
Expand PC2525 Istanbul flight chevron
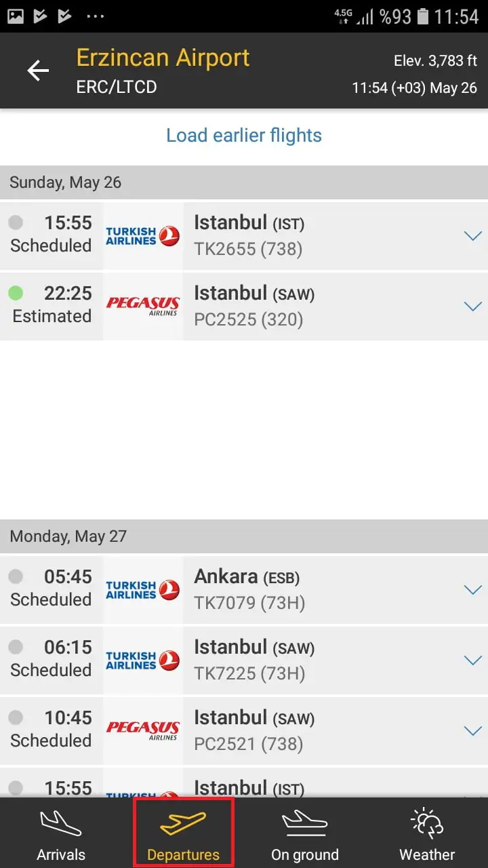coord(472,307)
